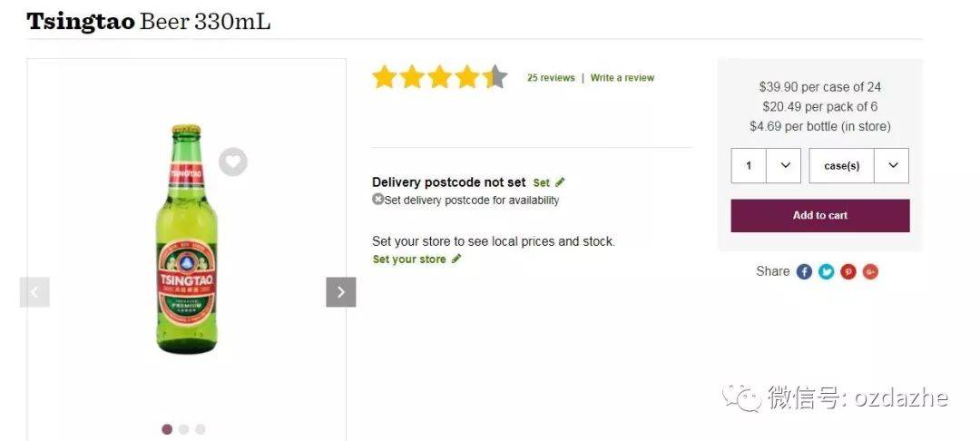Open case(s) unit dropdown
Screen dimensions: 980x441
858,165
